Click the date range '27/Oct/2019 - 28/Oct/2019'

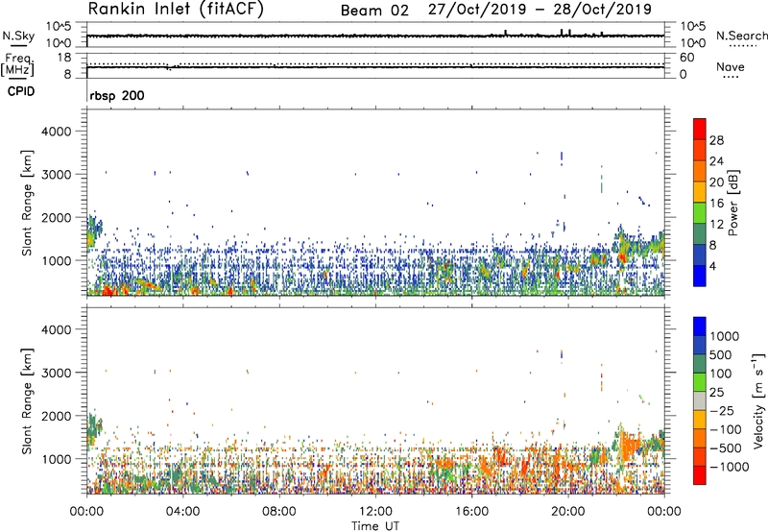click(x=540, y=10)
